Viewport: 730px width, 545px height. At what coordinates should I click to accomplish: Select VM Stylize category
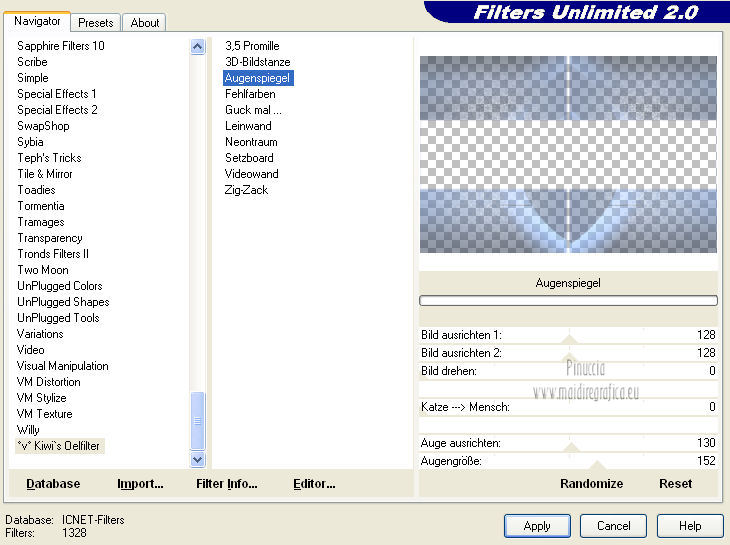41,398
